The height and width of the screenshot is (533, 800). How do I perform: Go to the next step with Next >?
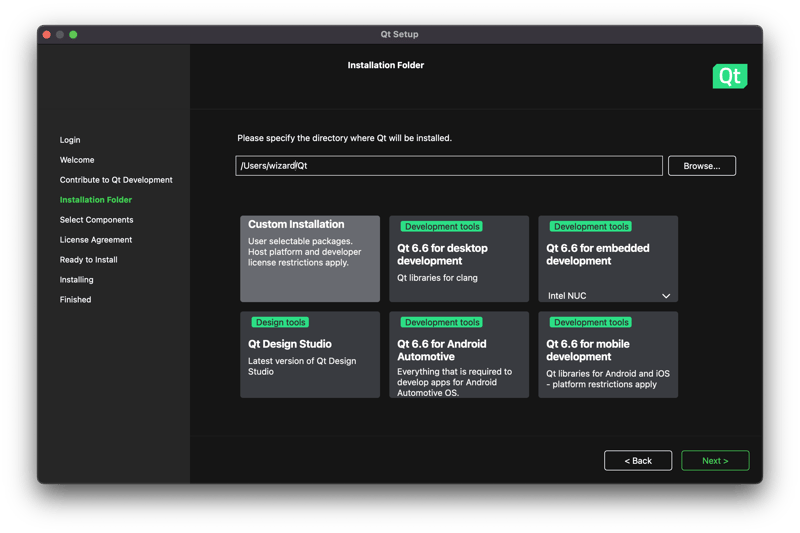715,461
